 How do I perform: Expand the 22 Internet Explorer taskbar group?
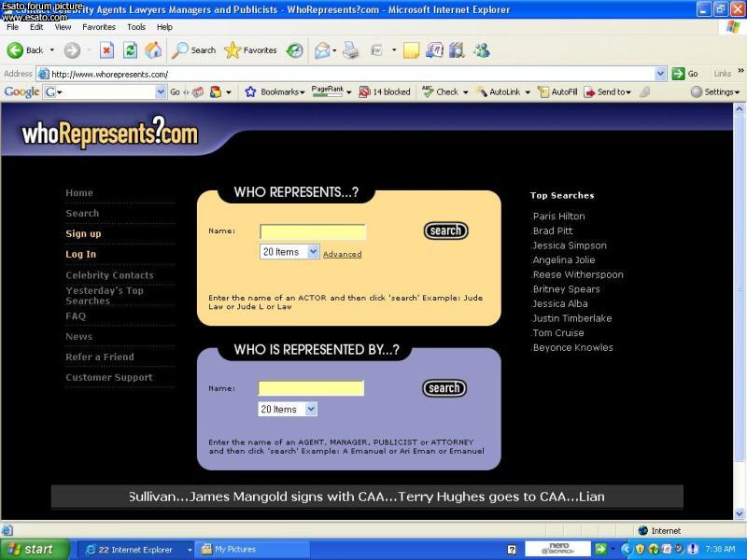tap(190, 550)
